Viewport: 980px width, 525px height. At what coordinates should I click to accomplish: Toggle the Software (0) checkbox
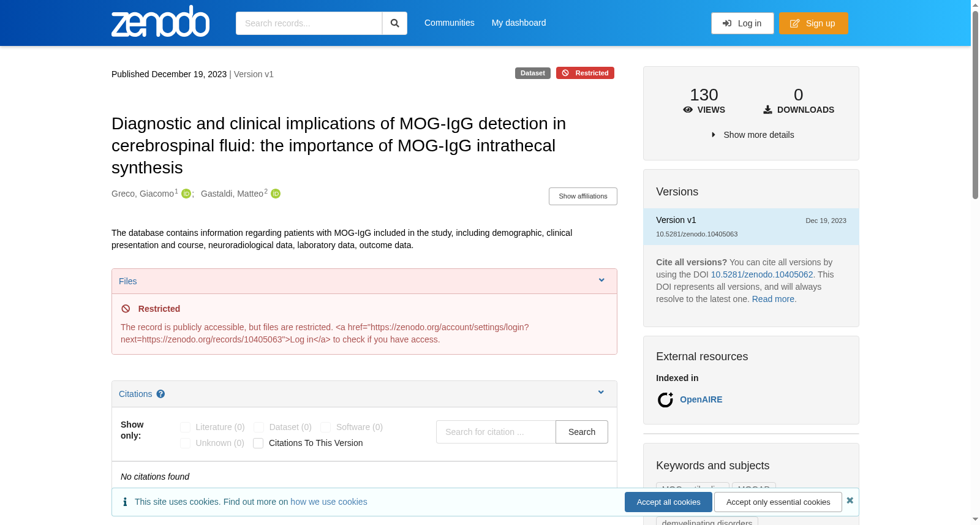325,427
